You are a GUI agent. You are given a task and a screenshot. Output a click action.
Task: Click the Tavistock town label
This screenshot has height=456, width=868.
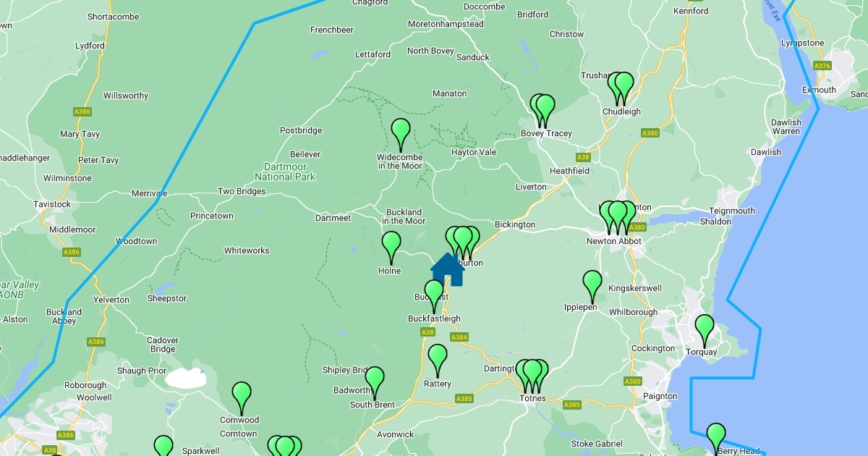click(53, 204)
